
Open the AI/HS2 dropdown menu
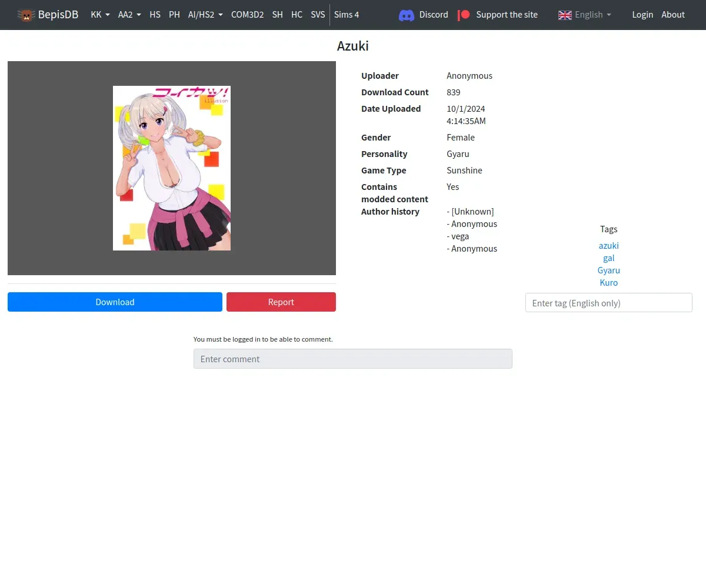click(x=205, y=15)
